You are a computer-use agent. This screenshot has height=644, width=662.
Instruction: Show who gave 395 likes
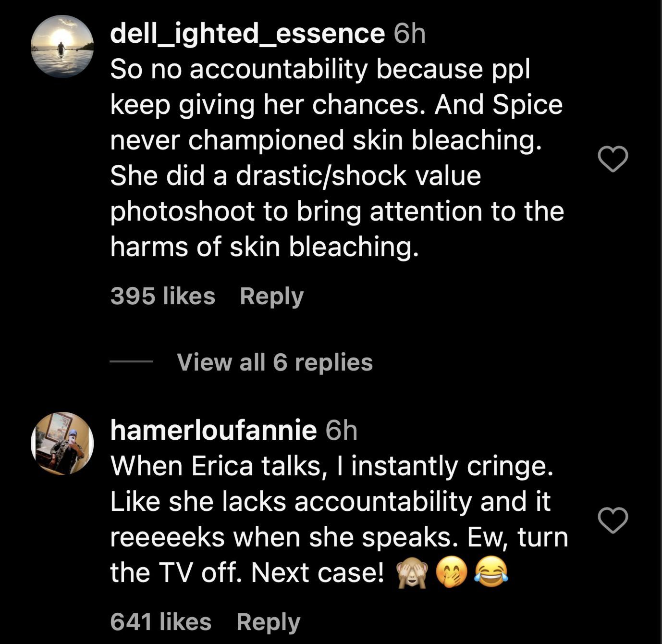click(162, 296)
